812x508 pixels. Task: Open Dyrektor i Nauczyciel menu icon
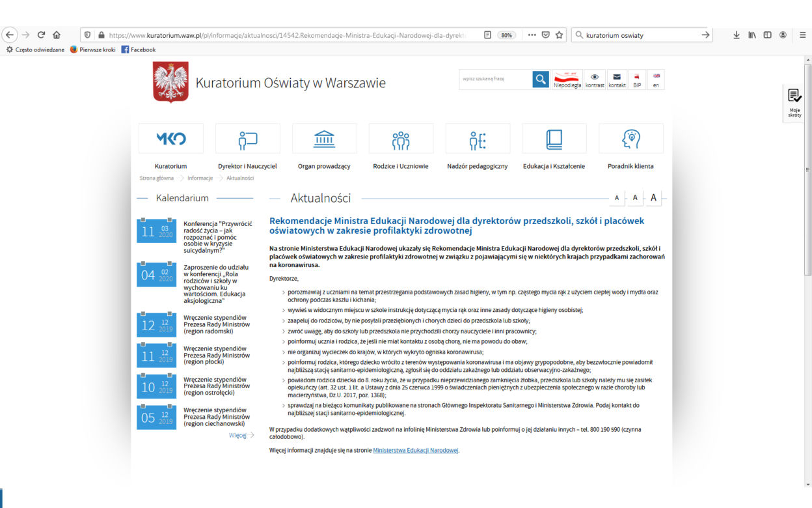[x=247, y=138]
